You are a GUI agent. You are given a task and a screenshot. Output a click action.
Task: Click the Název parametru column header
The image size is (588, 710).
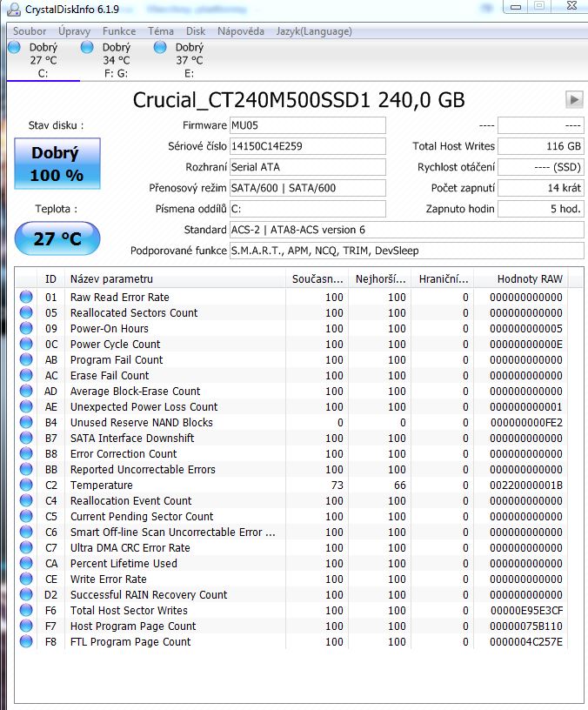(x=176, y=279)
